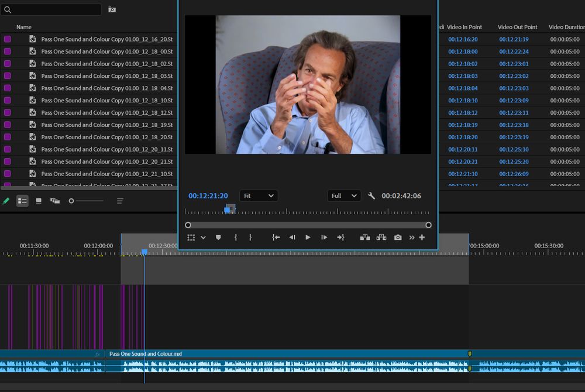Click the purple label swatch of row 01.00_12_18_03

[x=8, y=75]
